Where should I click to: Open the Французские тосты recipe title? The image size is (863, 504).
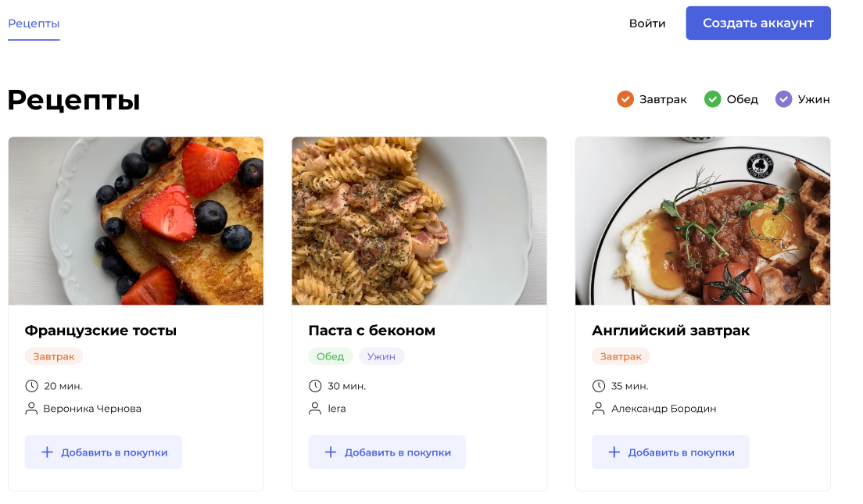coord(101,331)
